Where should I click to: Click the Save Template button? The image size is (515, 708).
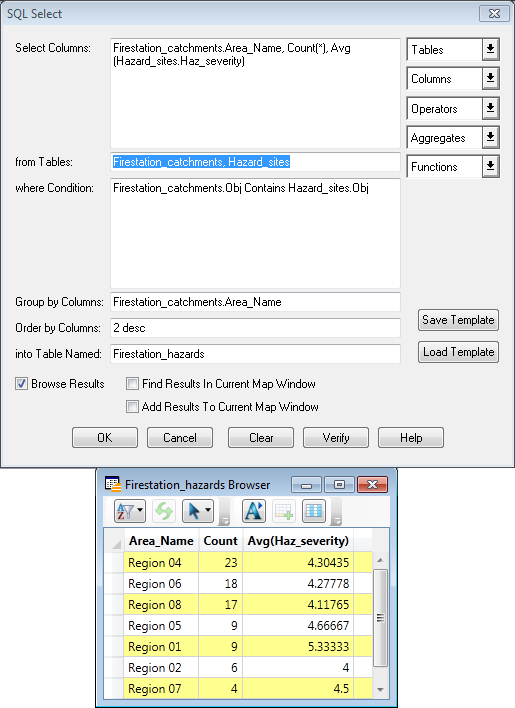click(458, 320)
